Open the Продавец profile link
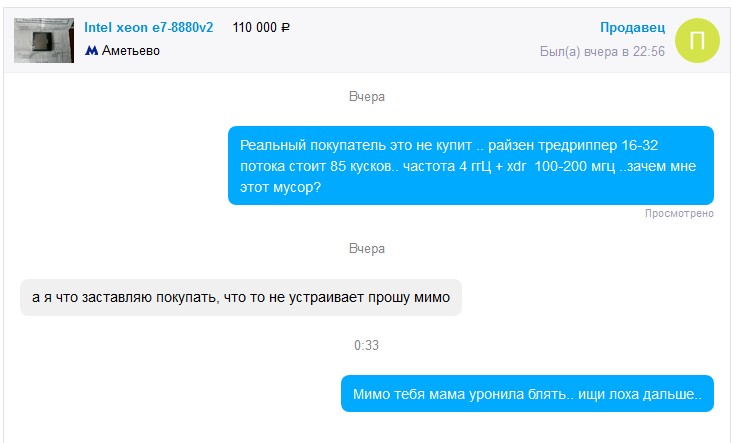The width and height of the screenshot is (753, 443). click(x=632, y=27)
